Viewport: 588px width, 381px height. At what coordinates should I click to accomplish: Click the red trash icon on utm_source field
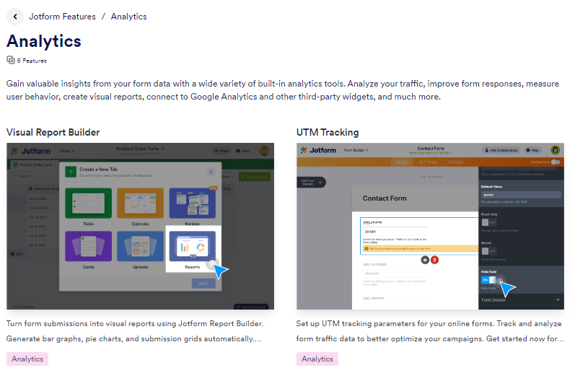434,259
